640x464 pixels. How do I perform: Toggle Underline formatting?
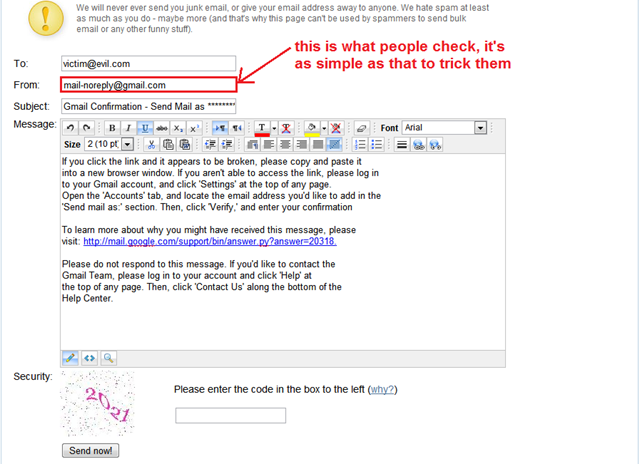pos(145,128)
